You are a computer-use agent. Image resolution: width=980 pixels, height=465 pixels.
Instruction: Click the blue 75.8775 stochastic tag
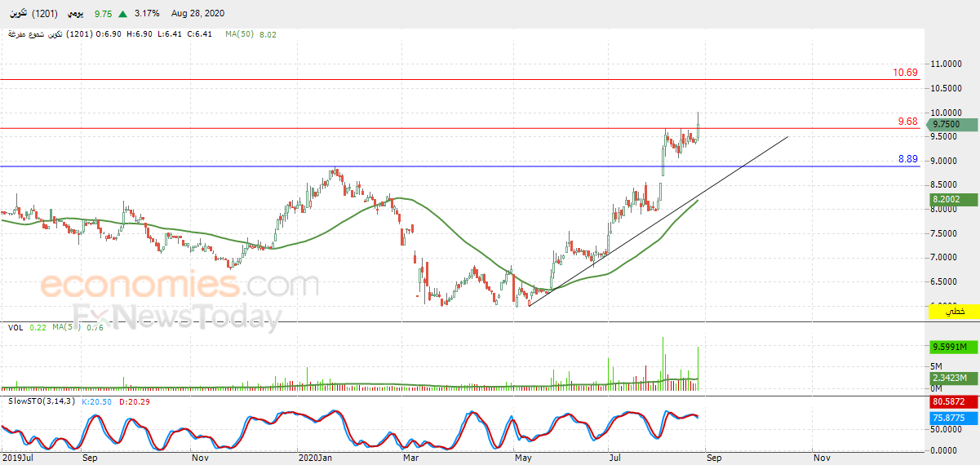(954, 418)
